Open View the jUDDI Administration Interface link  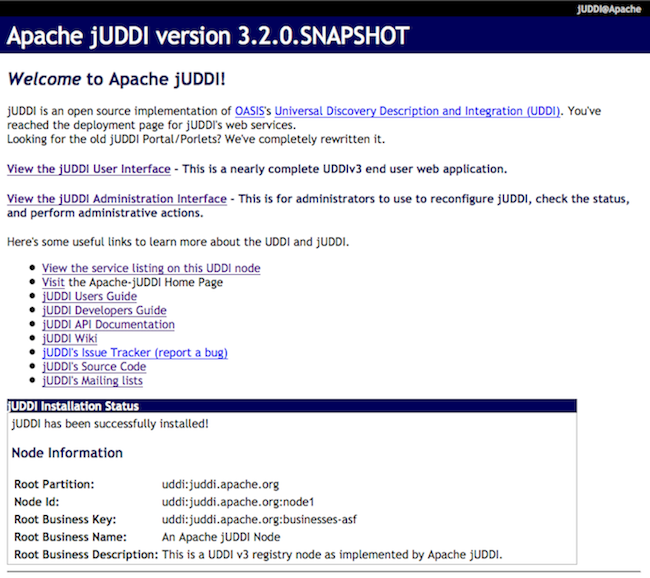point(117,199)
